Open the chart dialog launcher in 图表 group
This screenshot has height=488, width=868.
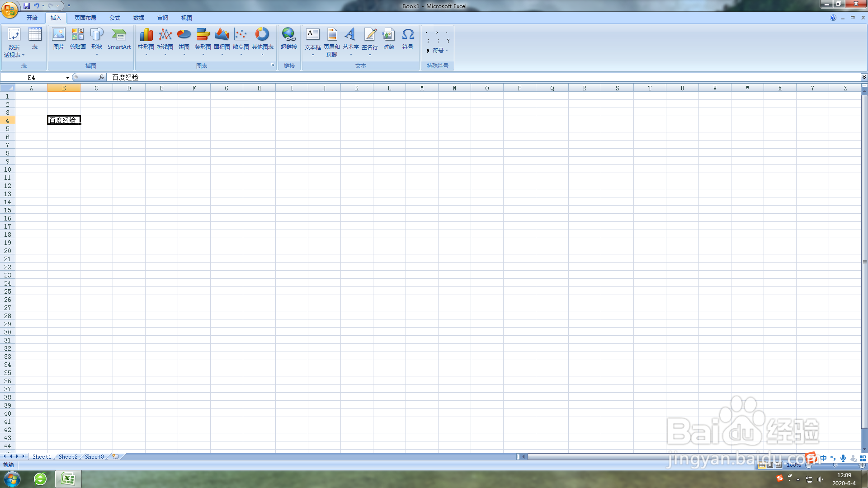pos(272,65)
